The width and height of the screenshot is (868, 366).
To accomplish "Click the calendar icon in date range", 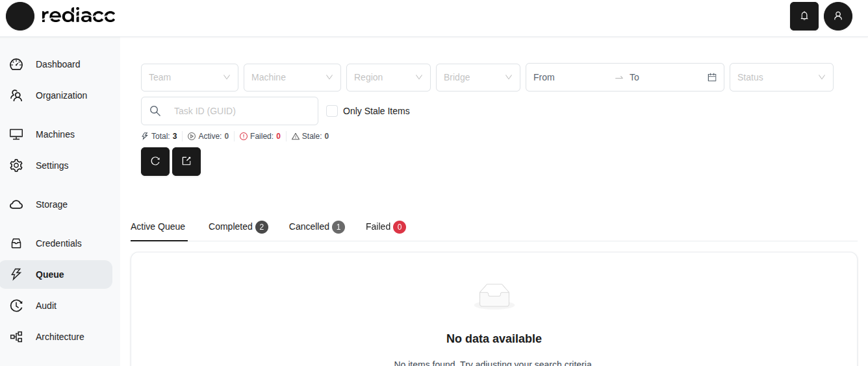I will [x=711, y=77].
